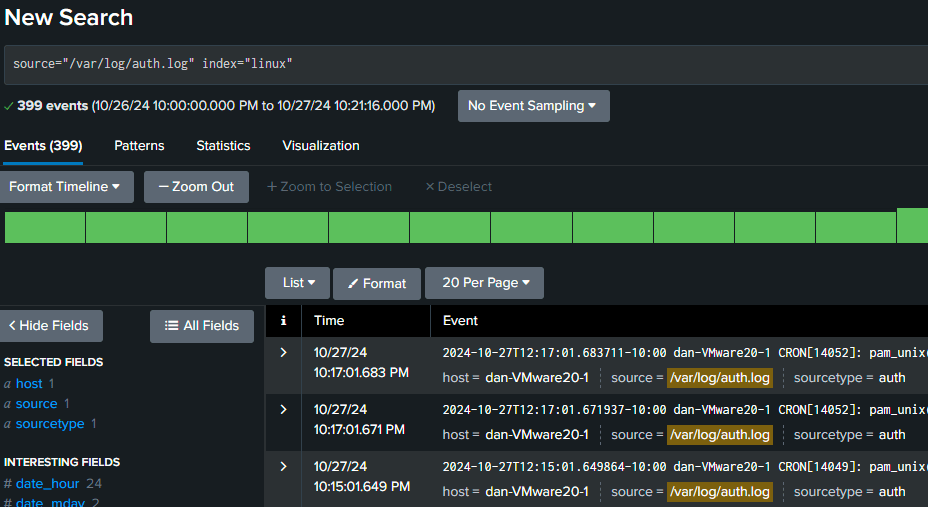
Task: Open the Visualization tab
Action: pyautogui.click(x=321, y=145)
